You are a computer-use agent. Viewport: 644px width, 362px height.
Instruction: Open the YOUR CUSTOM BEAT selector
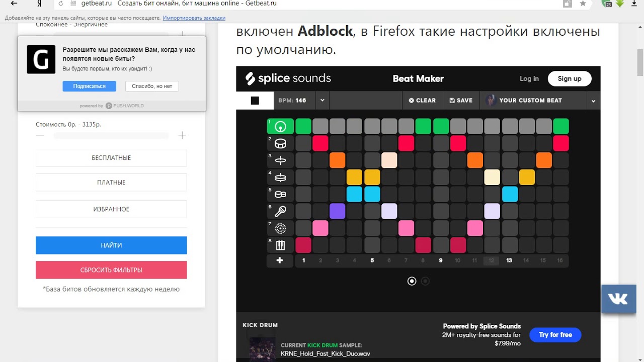pyautogui.click(x=533, y=101)
